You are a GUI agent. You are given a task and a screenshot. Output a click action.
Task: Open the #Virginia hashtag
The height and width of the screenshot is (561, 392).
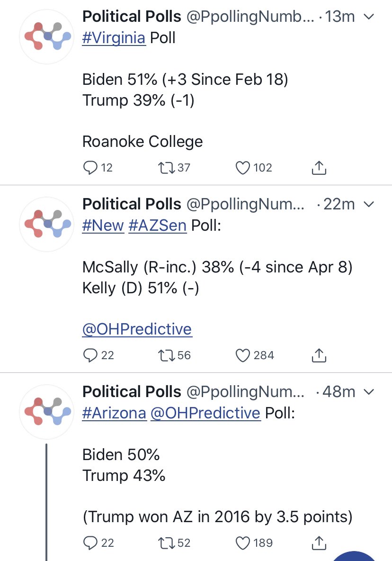point(114,38)
